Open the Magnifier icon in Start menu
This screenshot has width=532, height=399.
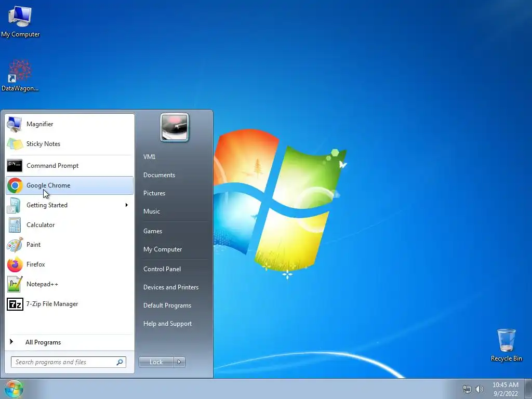[x=15, y=124]
